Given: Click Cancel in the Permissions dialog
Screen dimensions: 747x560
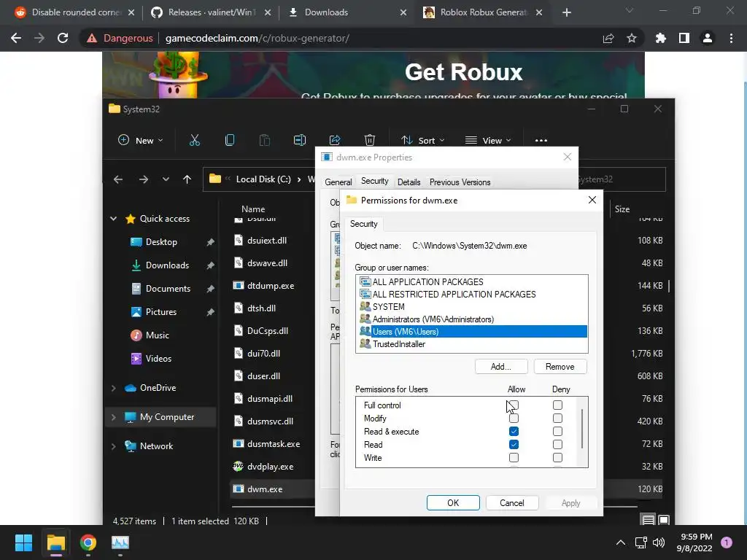Looking at the screenshot, I should [x=512, y=503].
